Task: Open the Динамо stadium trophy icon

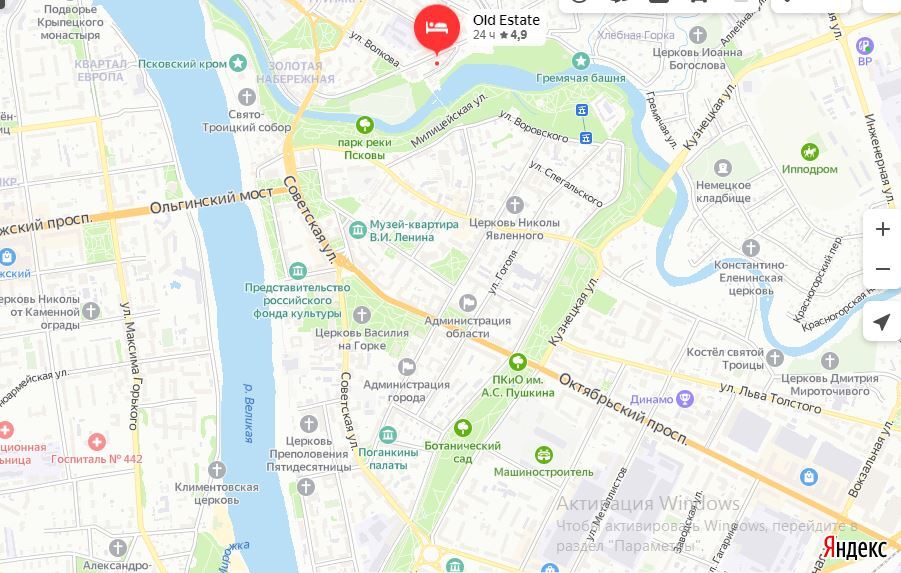Action: coord(685,398)
